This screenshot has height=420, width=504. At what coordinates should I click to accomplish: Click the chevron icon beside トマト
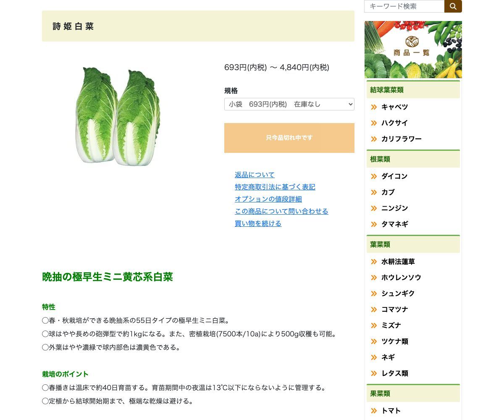click(x=373, y=411)
